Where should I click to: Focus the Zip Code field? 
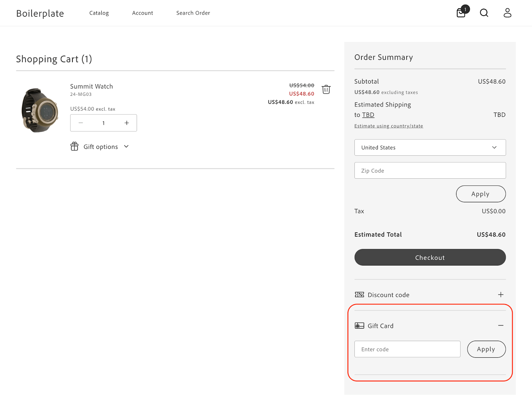click(x=430, y=170)
